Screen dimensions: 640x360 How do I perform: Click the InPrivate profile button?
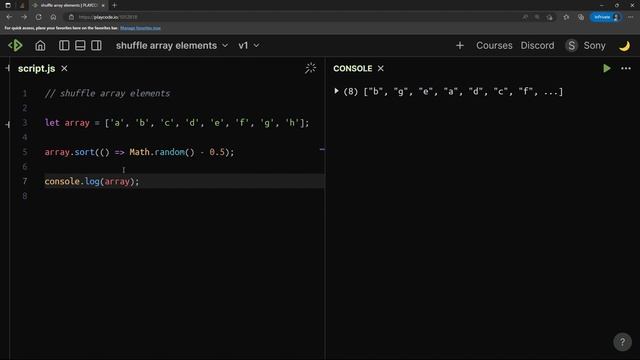[606, 17]
